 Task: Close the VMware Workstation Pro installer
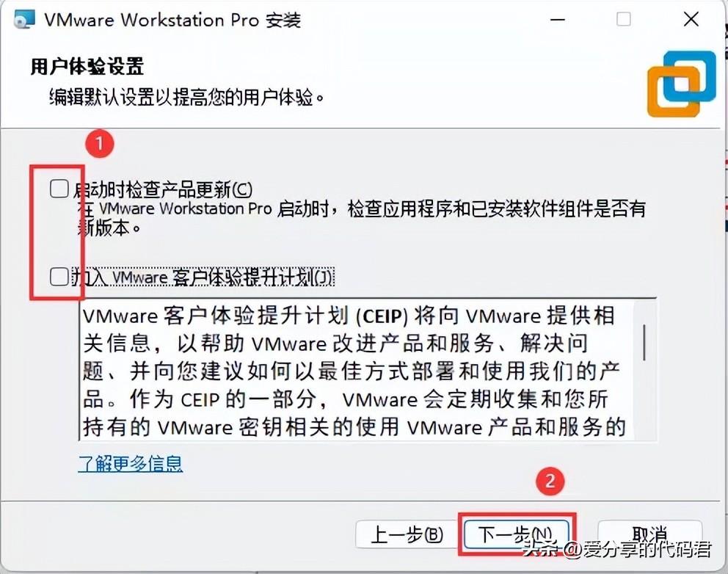(x=691, y=20)
